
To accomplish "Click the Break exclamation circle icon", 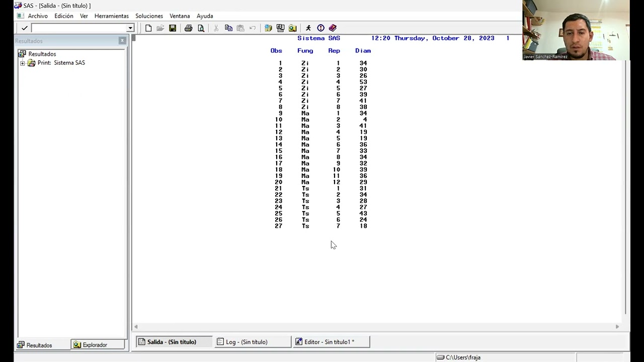I will (320, 28).
